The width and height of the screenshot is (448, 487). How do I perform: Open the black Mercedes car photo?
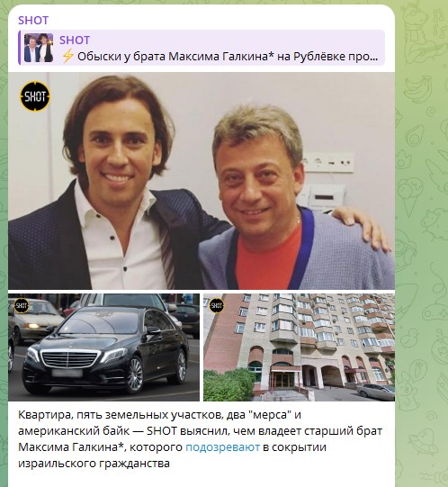tap(103, 347)
